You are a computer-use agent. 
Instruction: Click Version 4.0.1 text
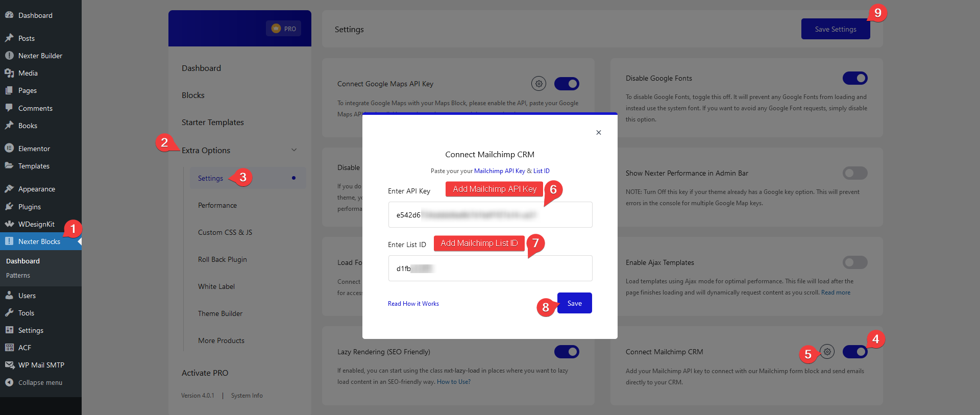pos(198,396)
